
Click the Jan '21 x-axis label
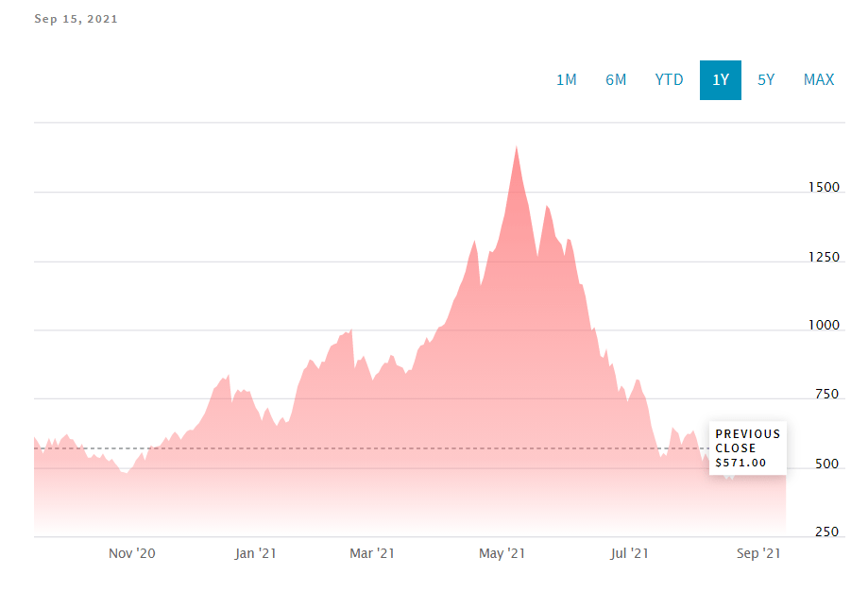pyautogui.click(x=253, y=553)
